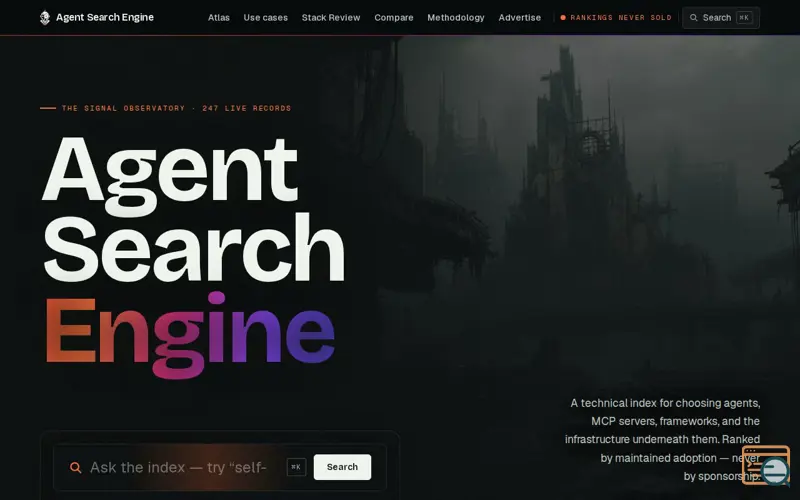Open the Stack Review section

coord(331,18)
